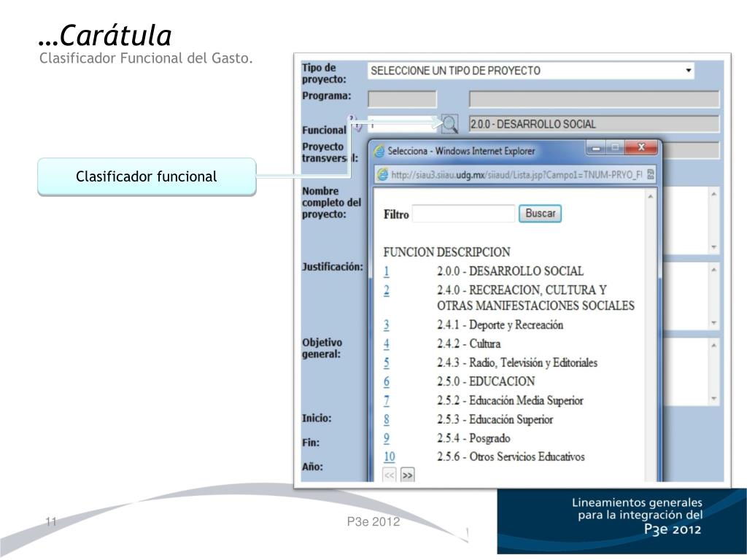Select function link 6 EDUCACION
This screenshot has height=560, width=747.
coord(387,381)
